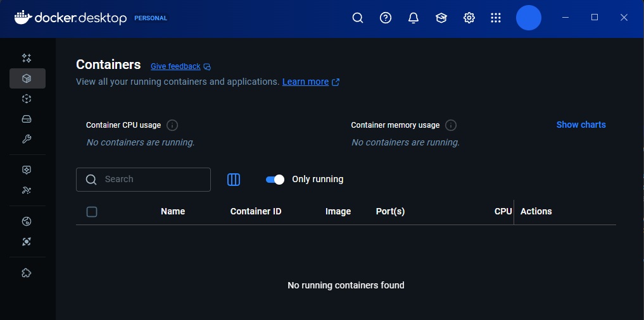Check the select-all containers checkbox

coord(92,212)
